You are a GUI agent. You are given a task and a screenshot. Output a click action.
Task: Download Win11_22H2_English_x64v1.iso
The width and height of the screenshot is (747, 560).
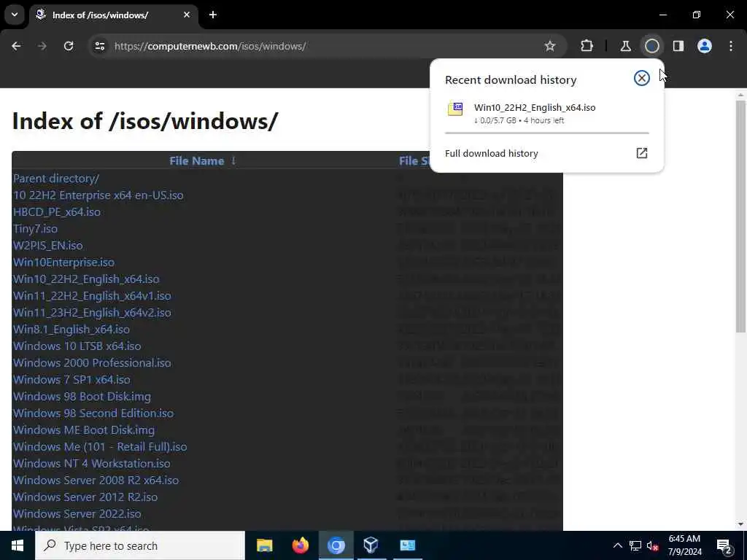[x=92, y=296]
